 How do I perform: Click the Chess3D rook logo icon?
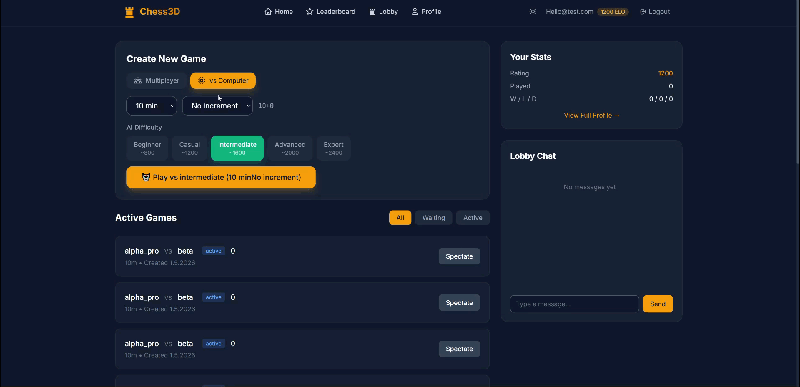129,12
